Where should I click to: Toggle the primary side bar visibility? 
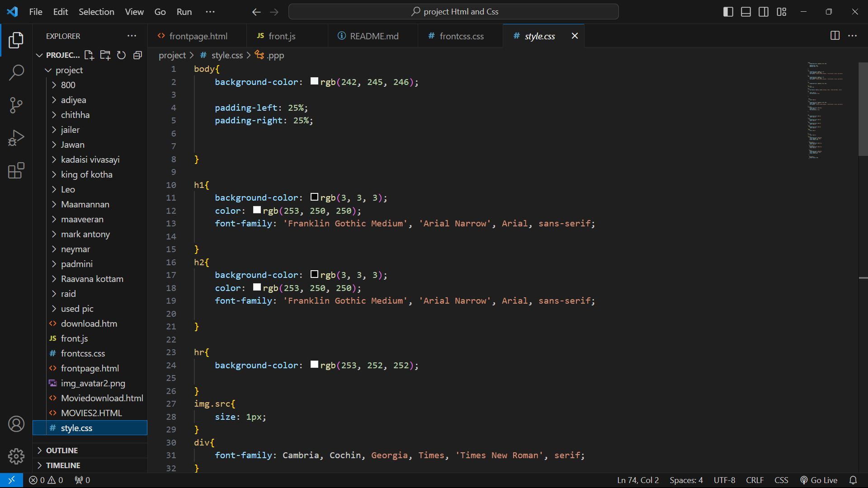coord(728,12)
